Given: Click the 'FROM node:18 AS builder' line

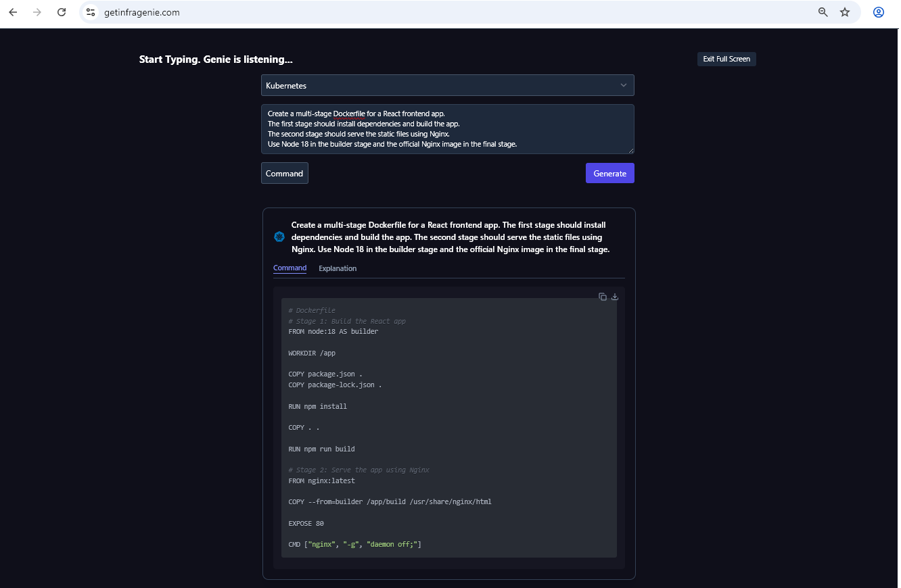Looking at the screenshot, I should click(333, 332).
